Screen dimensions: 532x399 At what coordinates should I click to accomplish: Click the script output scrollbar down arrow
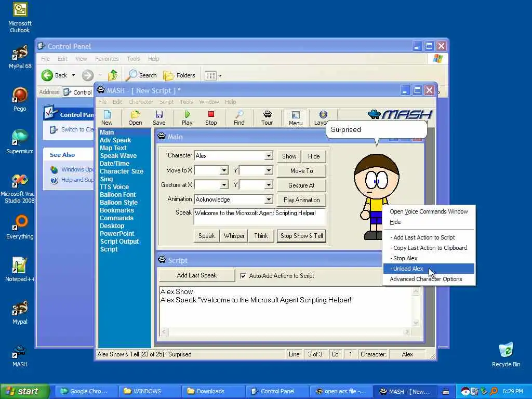click(x=416, y=323)
